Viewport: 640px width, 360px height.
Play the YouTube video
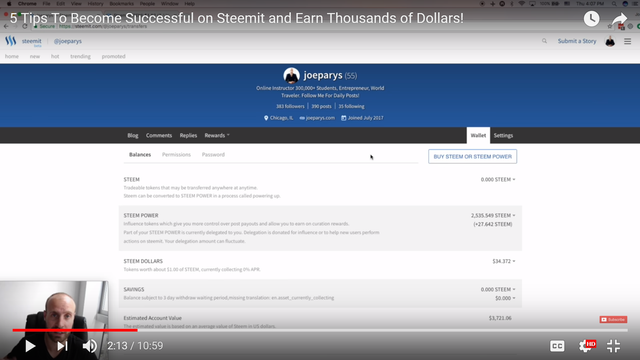click(x=30, y=346)
